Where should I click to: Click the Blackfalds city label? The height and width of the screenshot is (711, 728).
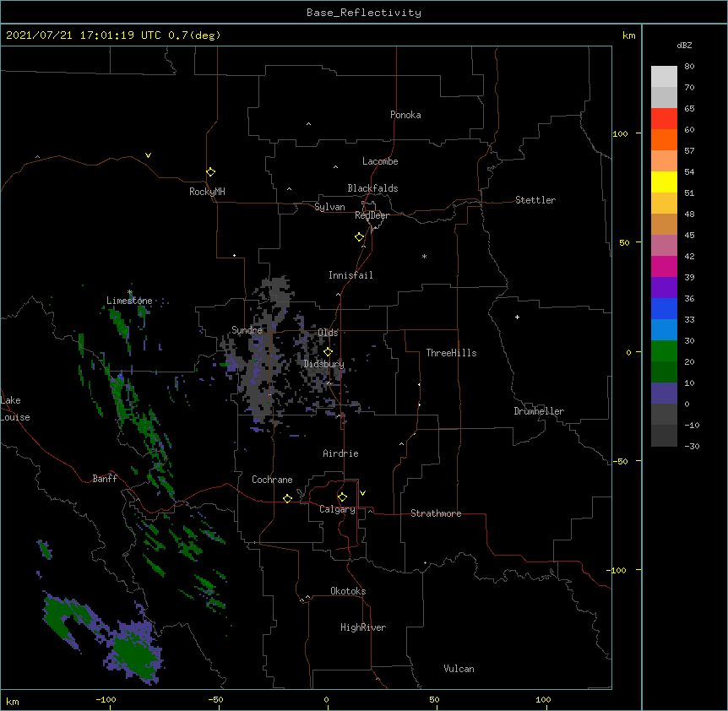(x=372, y=188)
